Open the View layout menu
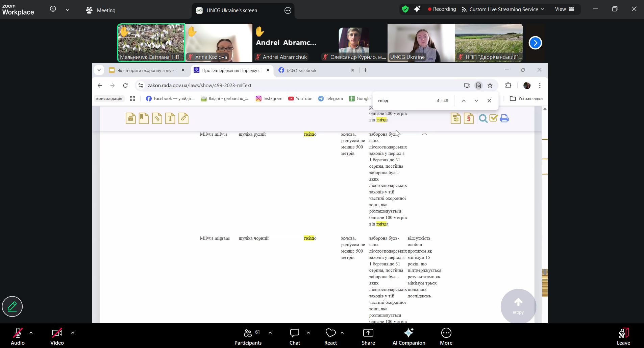 coord(564,9)
